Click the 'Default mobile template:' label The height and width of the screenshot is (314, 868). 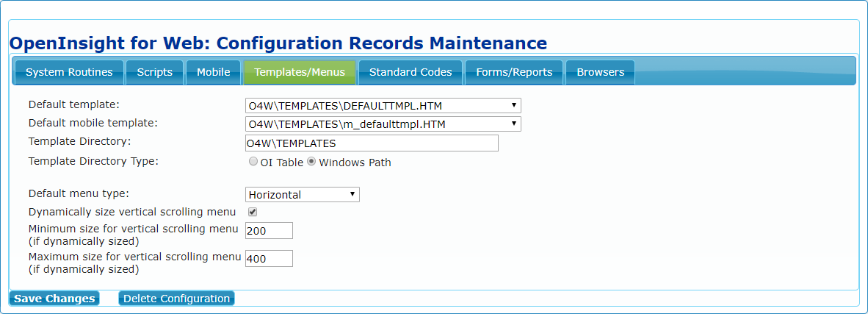(x=93, y=123)
